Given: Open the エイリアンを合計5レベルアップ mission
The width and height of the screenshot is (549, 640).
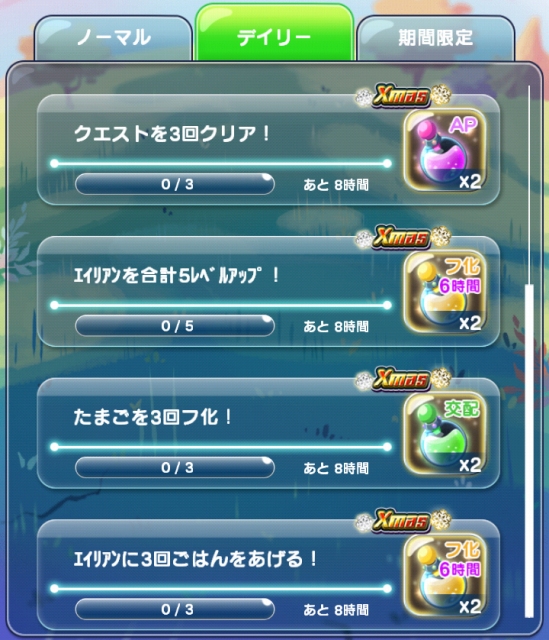Looking at the screenshot, I should pos(268,292).
